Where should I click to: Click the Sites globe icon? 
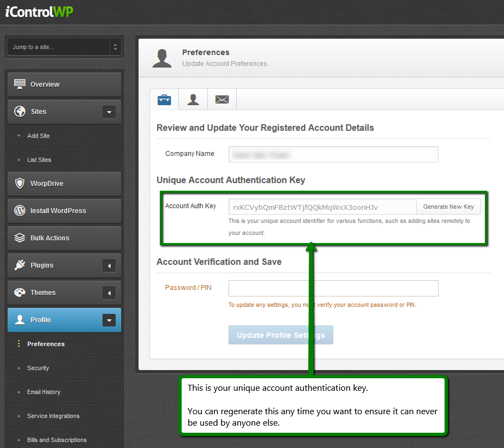(20, 111)
